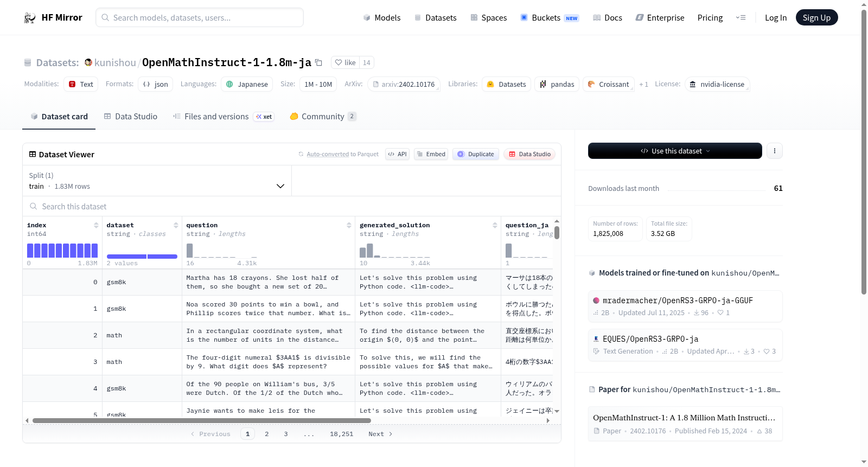Switch to the Data Studio tab

(131, 117)
